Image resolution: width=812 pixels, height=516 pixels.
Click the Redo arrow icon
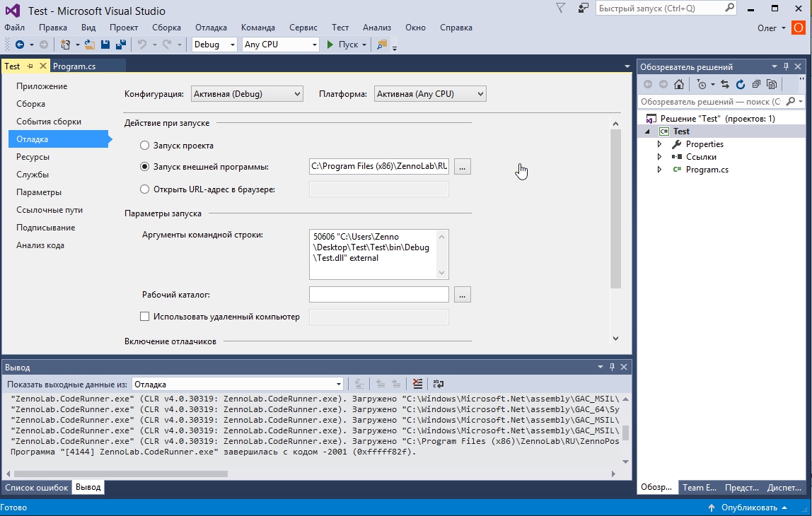[x=167, y=45]
